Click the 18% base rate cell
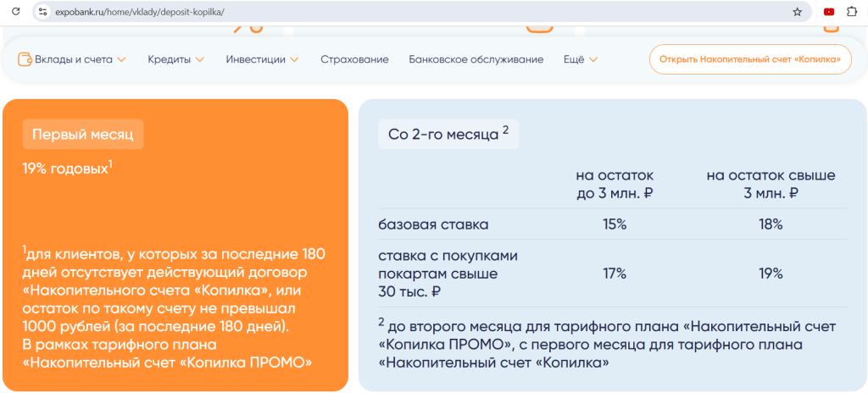This screenshot has height=393, width=868. coord(771,224)
